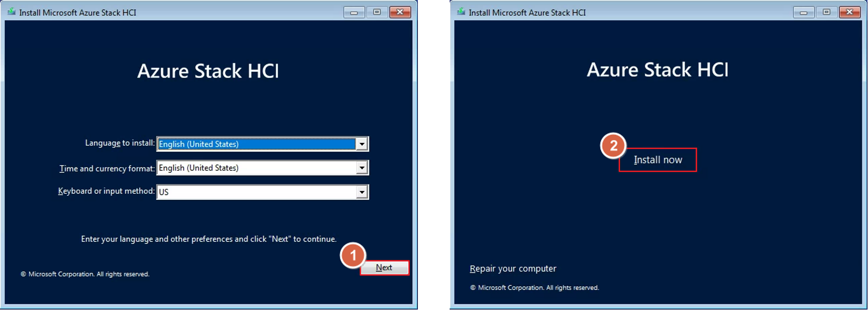868x310 pixels.
Task: Click the 'Language to install:' label
Action: (x=120, y=143)
